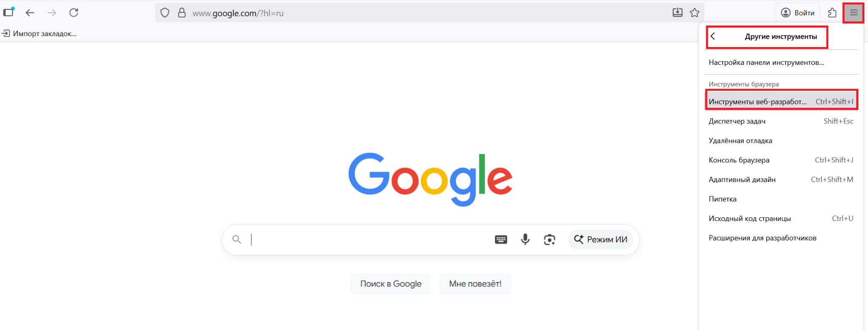Click the site security padlock icon
The height and width of the screenshot is (330, 868).
(x=182, y=13)
